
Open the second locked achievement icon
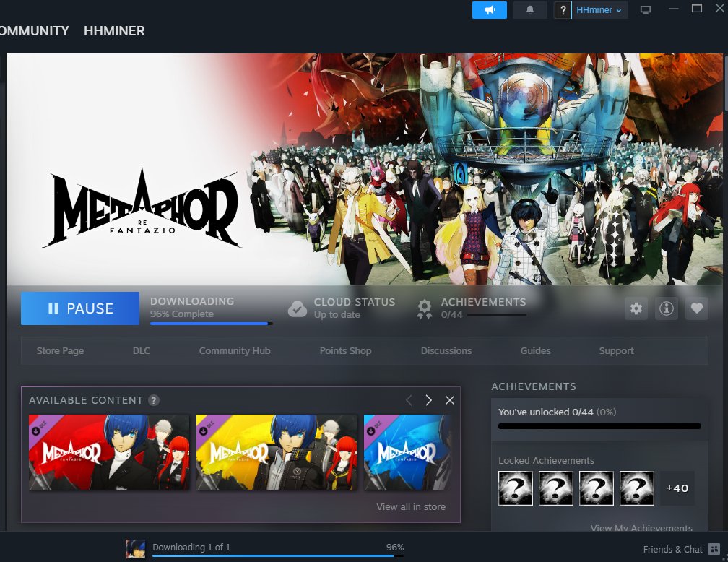(556, 488)
